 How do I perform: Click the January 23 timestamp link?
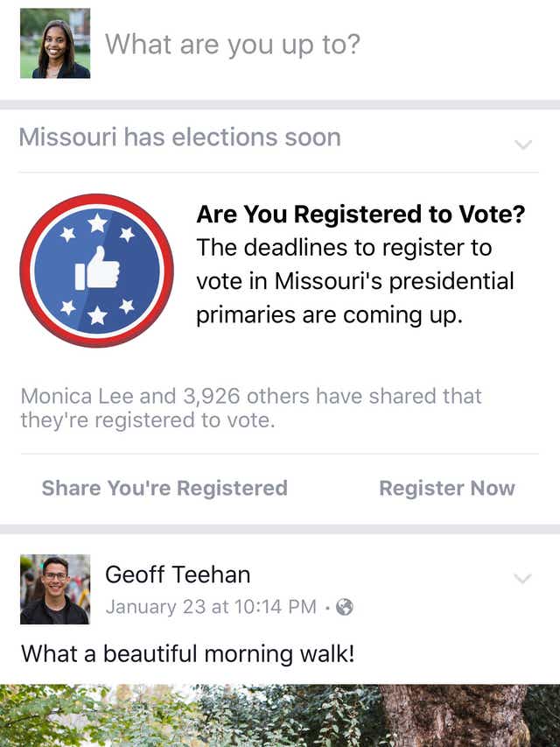(210, 606)
